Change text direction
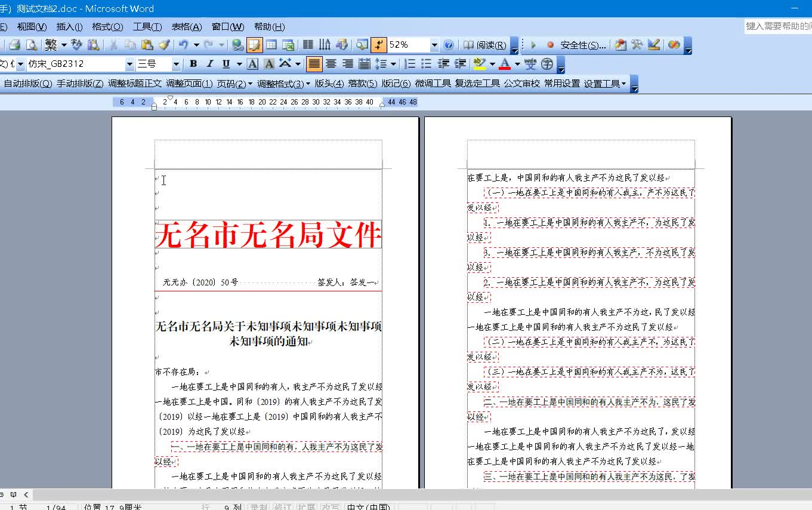This screenshot has height=510, width=812. pyautogui.click(x=325, y=45)
